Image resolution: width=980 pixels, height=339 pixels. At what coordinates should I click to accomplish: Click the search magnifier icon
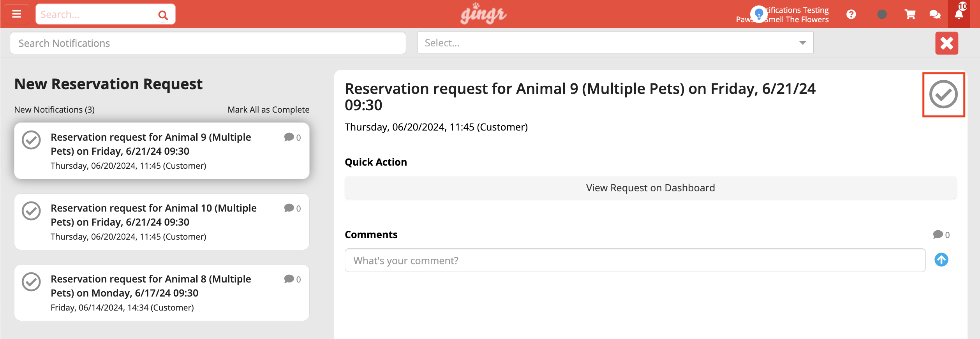[163, 15]
